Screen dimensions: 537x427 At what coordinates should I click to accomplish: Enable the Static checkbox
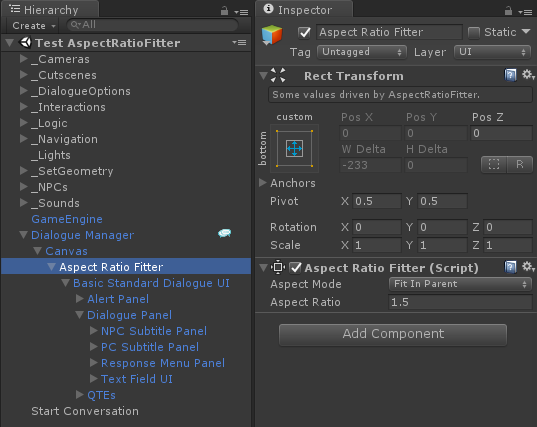474,33
